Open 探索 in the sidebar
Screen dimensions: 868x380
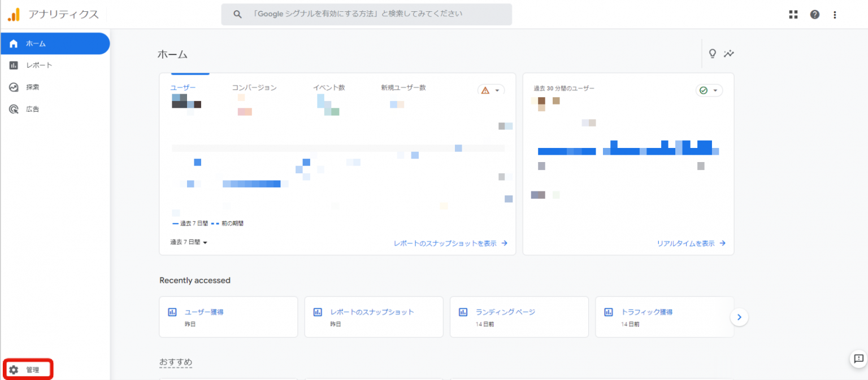[x=32, y=88]
